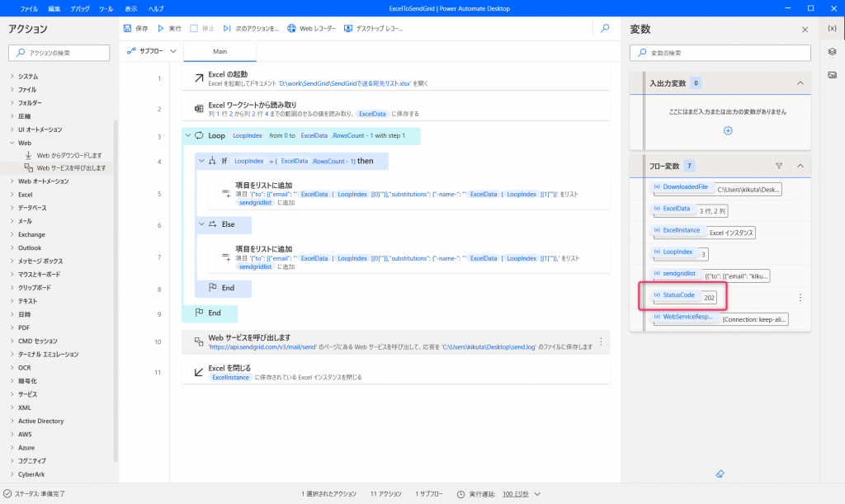Click the filter icon in フロー変数 panel

coord(778,166)
